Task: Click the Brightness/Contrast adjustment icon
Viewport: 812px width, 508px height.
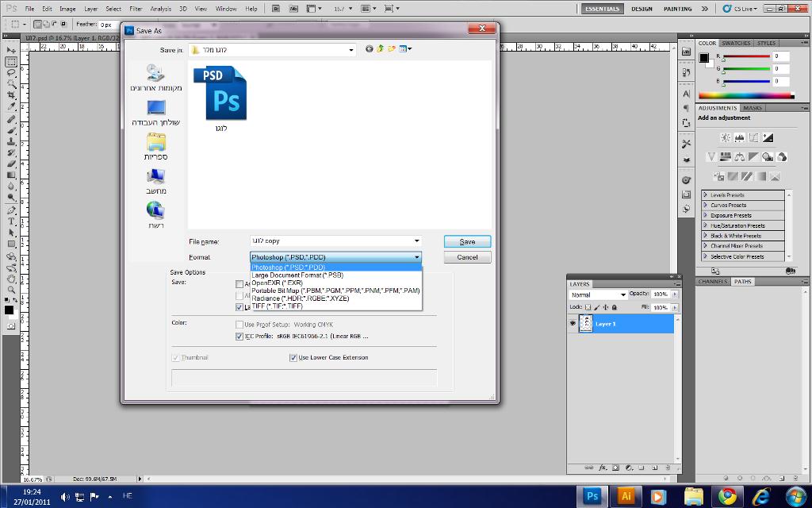Action: 725,137
